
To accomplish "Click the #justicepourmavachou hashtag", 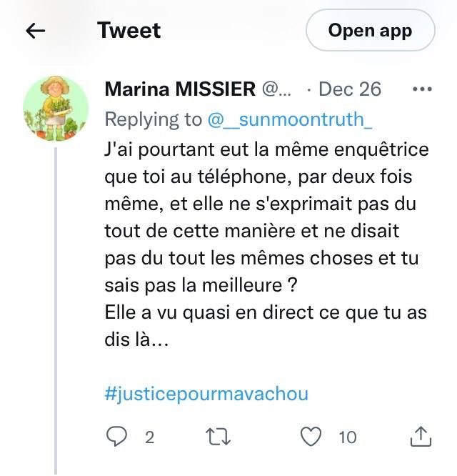I will pos(206,394).
